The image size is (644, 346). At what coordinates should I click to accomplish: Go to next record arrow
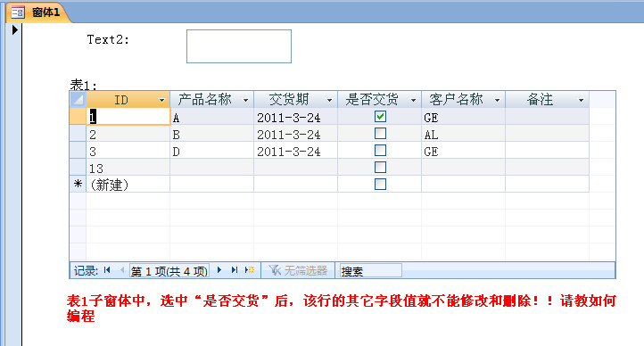click(x=219, y=270)
